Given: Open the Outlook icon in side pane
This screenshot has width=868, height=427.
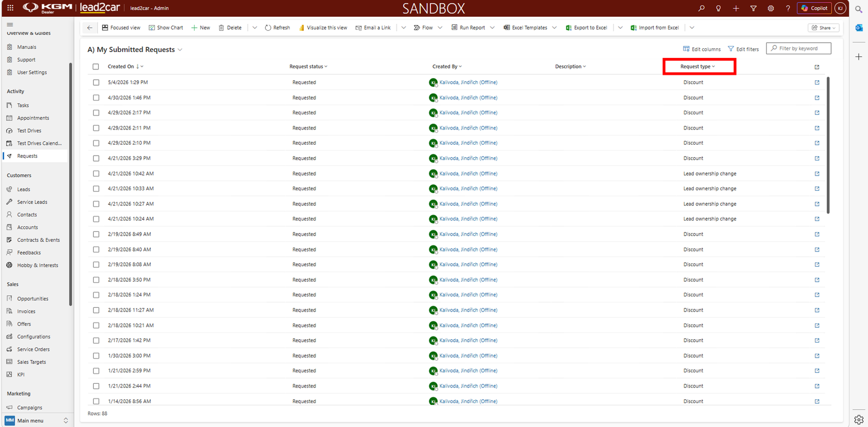Looking at the screenshot, I should click(859, 28).
